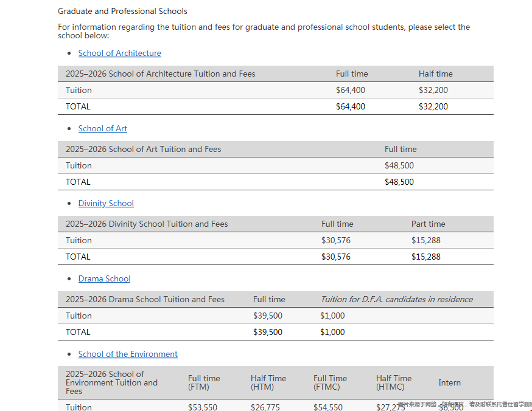
Task: Click the Divinity Tuition row's $30,576 value
Action: (x=336, y=240)
